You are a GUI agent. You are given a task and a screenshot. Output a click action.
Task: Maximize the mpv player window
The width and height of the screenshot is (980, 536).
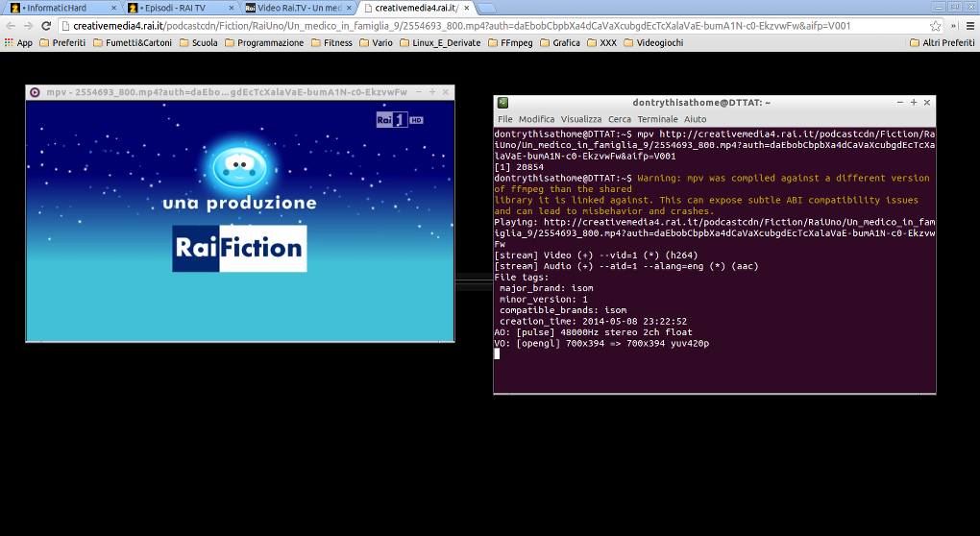tap(432, 92)
